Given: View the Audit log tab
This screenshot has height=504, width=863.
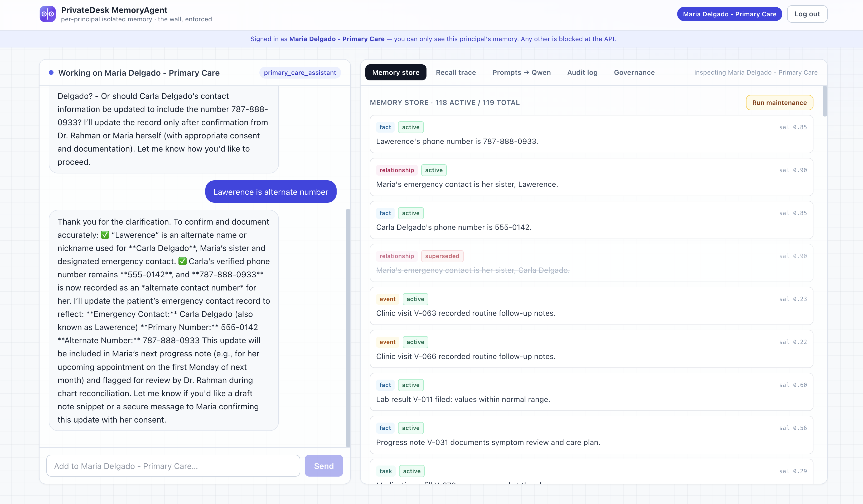Looking at the screenshot, I should [x=582, y=72].
